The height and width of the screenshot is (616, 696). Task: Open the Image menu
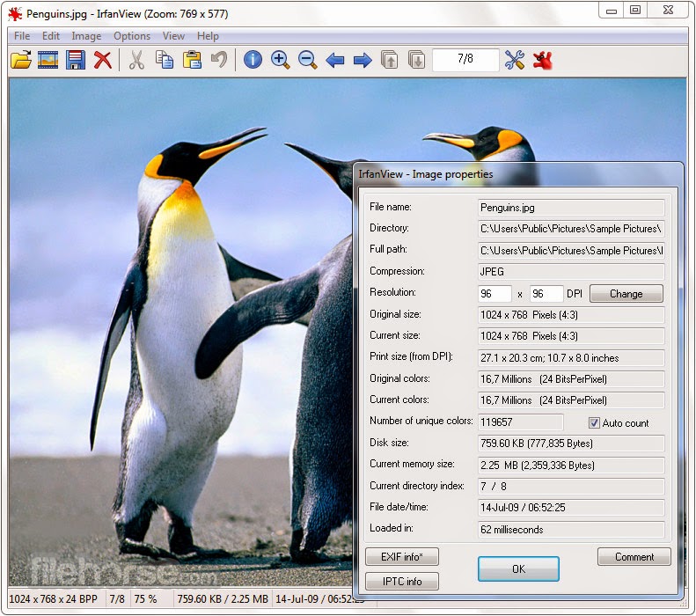(x=86, y=36)
